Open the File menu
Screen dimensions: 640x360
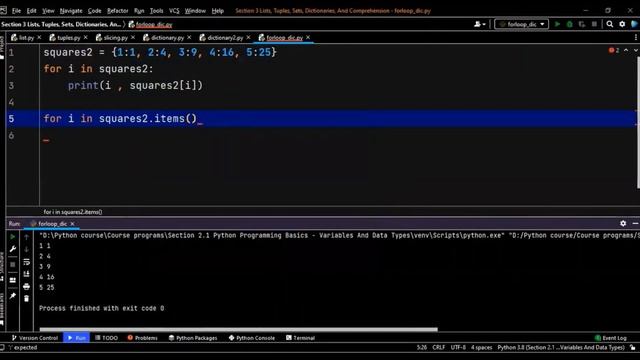point(16,11)
